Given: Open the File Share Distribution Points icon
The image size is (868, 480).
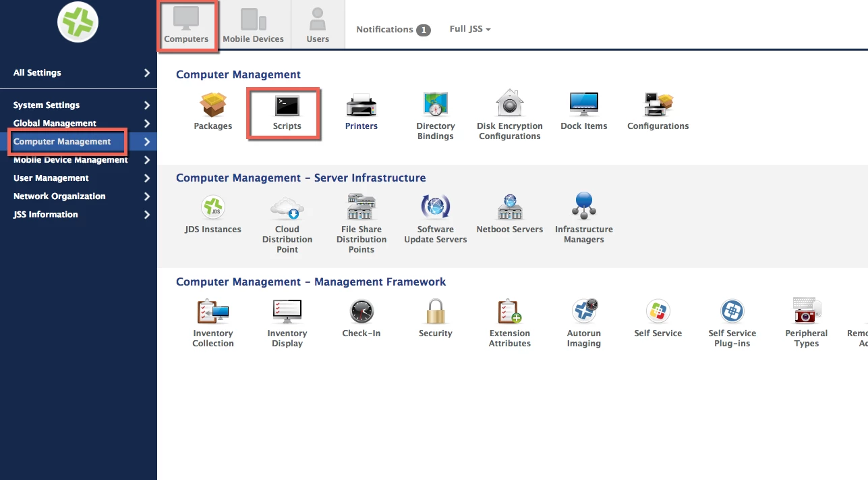Looking at the screenshot, I should click(x=361, y=207).
